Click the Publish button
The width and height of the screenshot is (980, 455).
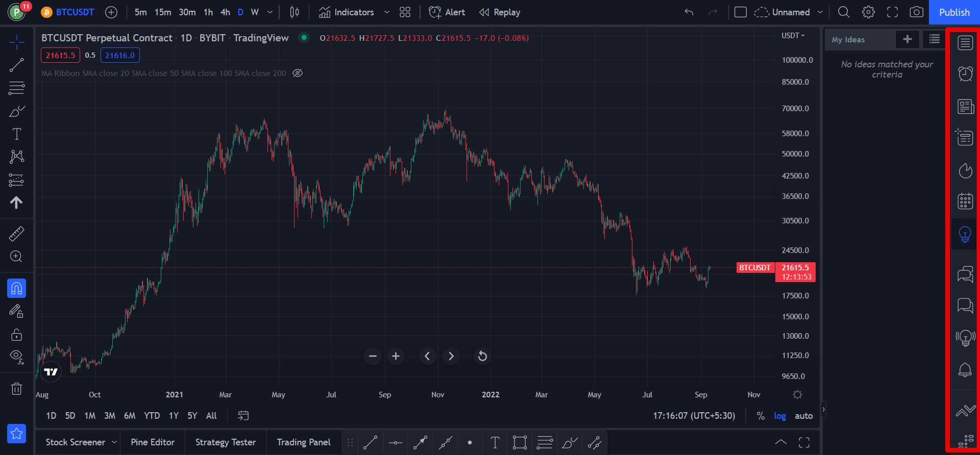tap(954, 12)
